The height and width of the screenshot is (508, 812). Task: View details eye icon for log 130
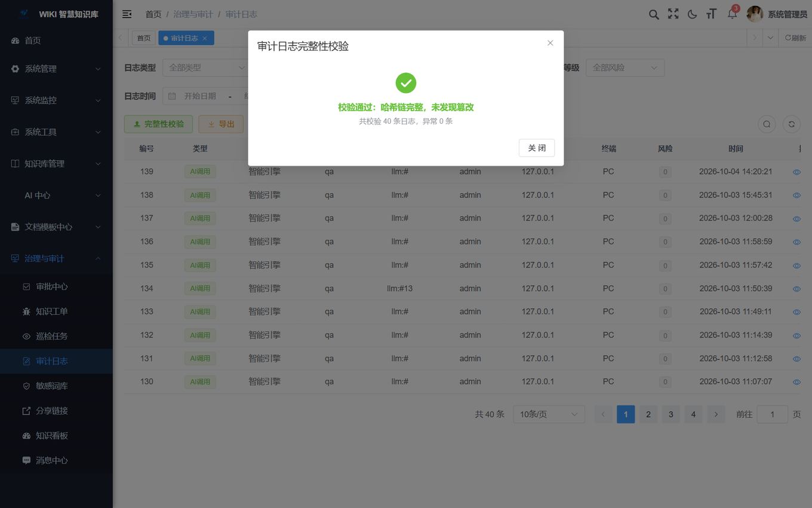click(796, 382)
